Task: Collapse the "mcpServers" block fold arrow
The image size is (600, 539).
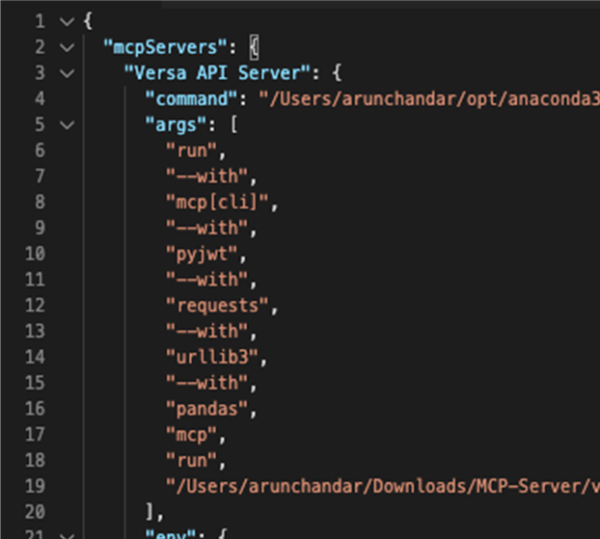Action: tap(66, 47)
